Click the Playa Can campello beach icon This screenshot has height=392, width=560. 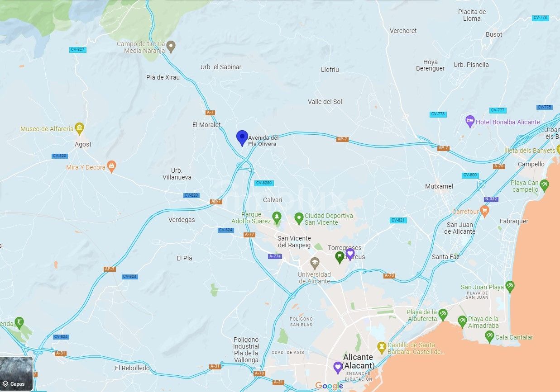click(x=544, y=185)
